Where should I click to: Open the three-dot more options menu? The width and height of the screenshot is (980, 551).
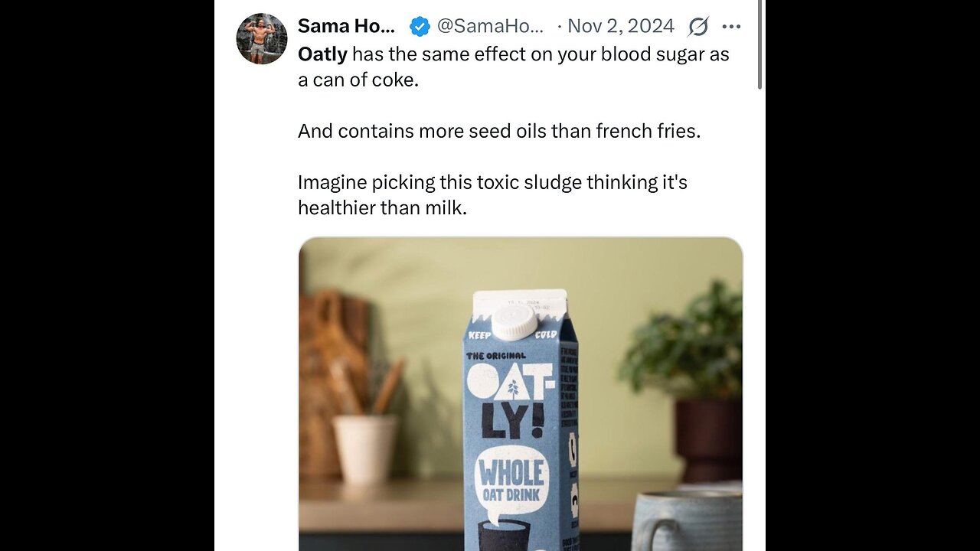pos(731,27)
